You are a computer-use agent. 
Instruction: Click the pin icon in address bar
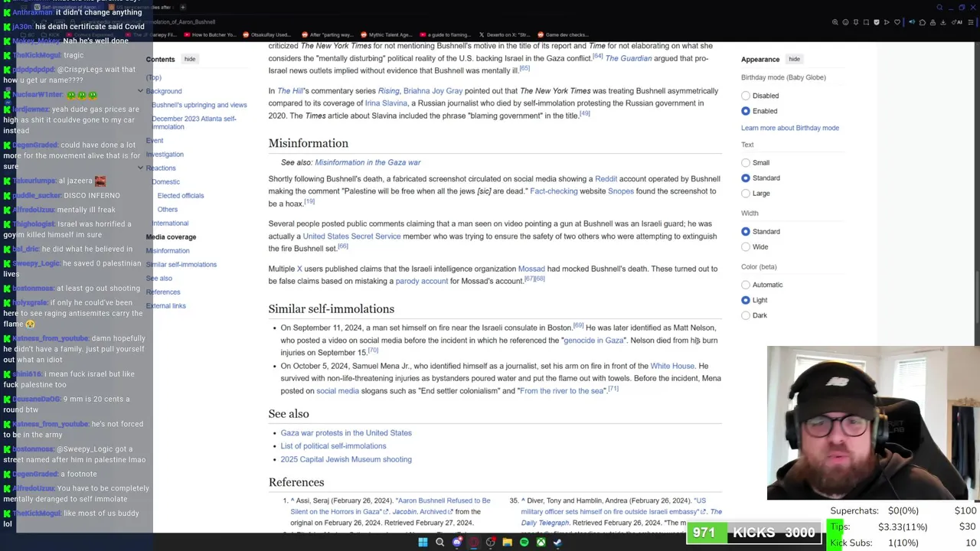[856, 22]
